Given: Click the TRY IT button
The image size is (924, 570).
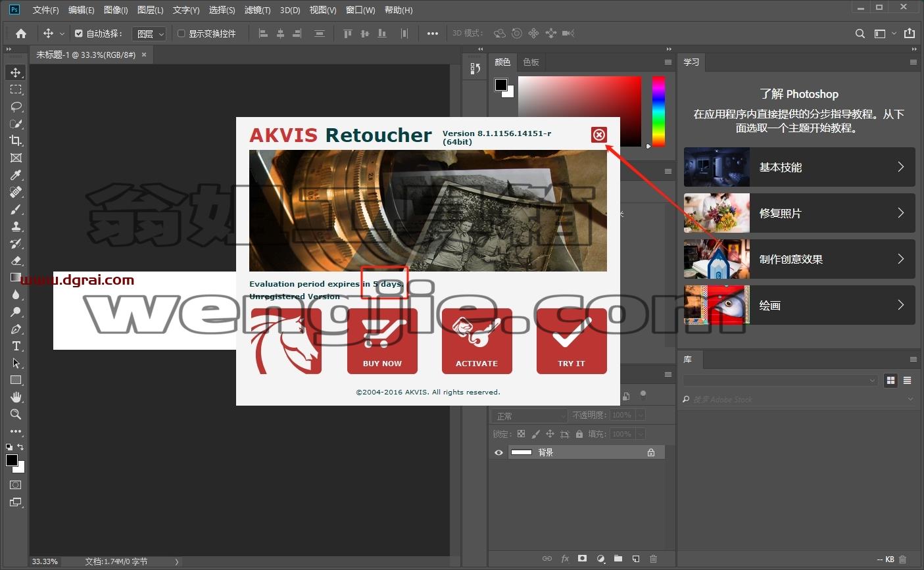Looking at the screenshot, I should (571, 341).
